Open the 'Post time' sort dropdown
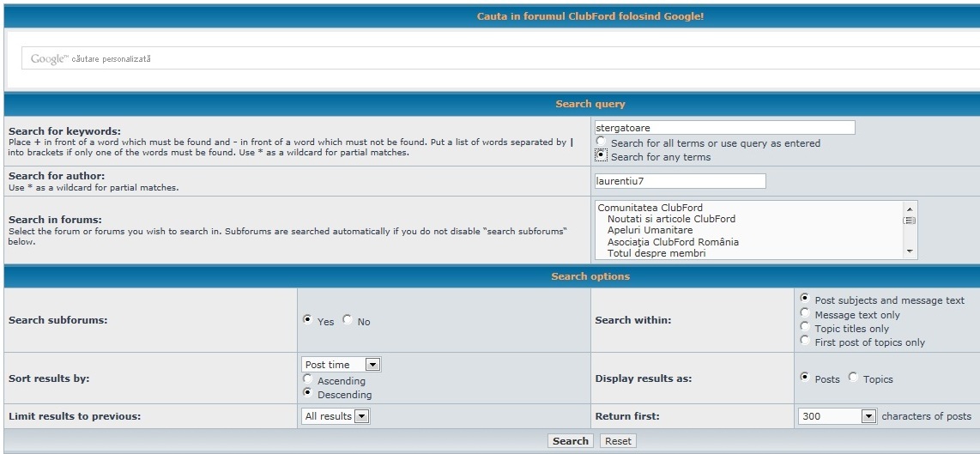This screenshot has width=980, height=454. 341,365
